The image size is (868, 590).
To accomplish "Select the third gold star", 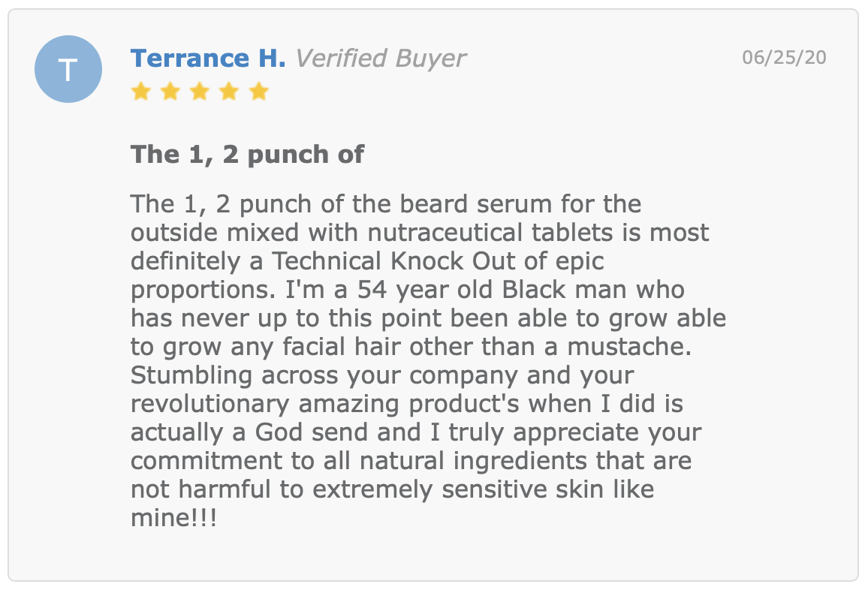I will click(200, 92).
